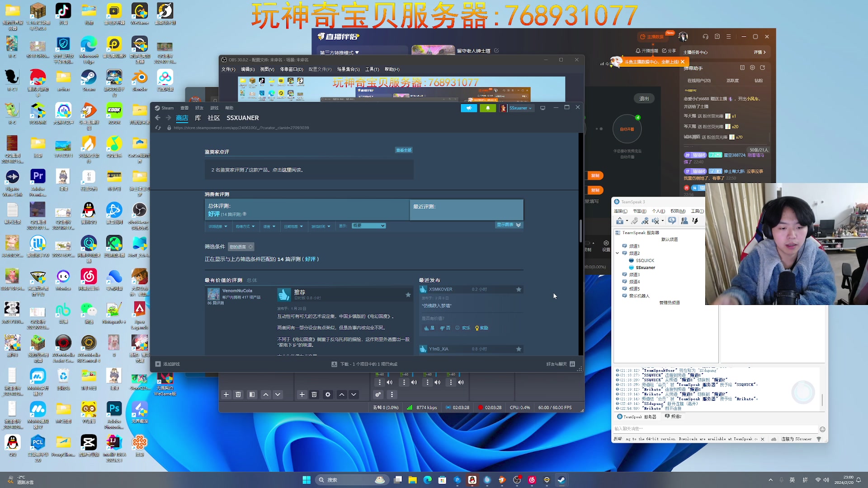This screenshot has width=868, height=488.
Task: Open TeamSpeak emoji smiley in chat input
Action: pyautogui.click(x=822, y=429)
